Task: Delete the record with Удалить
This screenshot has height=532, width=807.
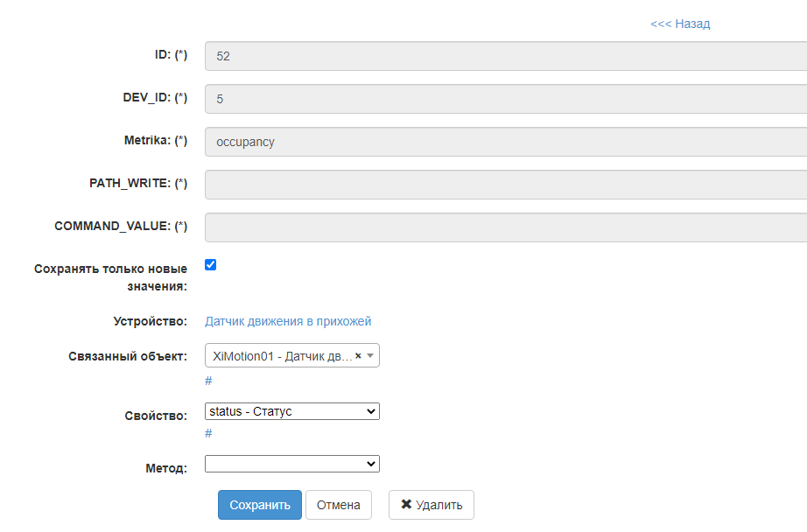Action: click(432, 505)
